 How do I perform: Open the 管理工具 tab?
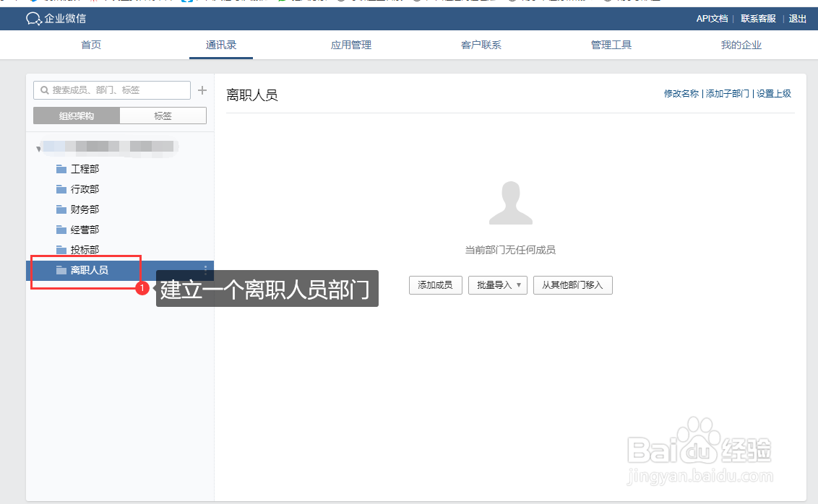(x=611, y=44)
